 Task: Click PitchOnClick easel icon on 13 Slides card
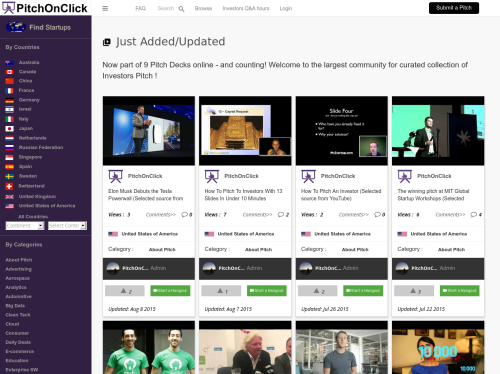coord(212,176)
